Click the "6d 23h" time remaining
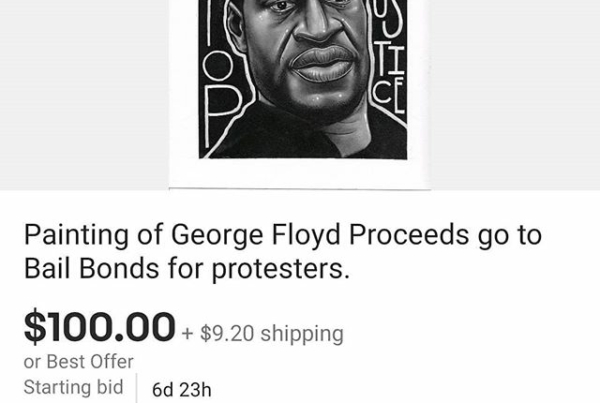Image resolution: width=600 pixels, height=403 pixels. click(x=181, y=389)
